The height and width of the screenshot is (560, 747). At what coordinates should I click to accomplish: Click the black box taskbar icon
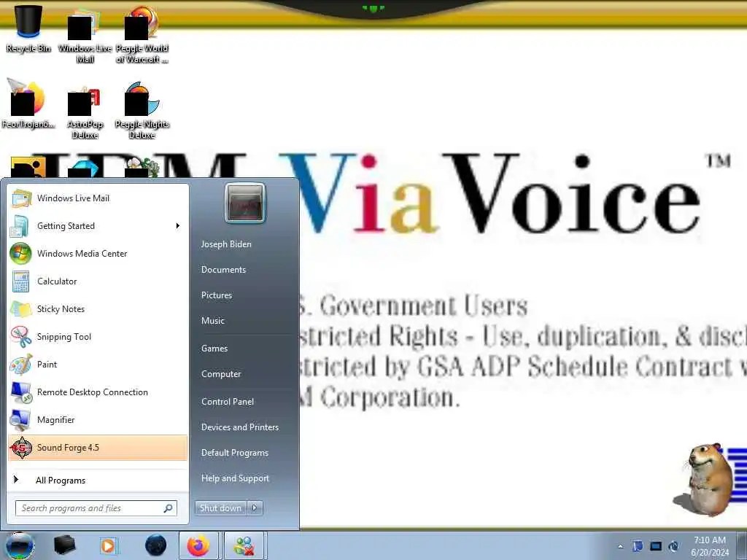65,545
